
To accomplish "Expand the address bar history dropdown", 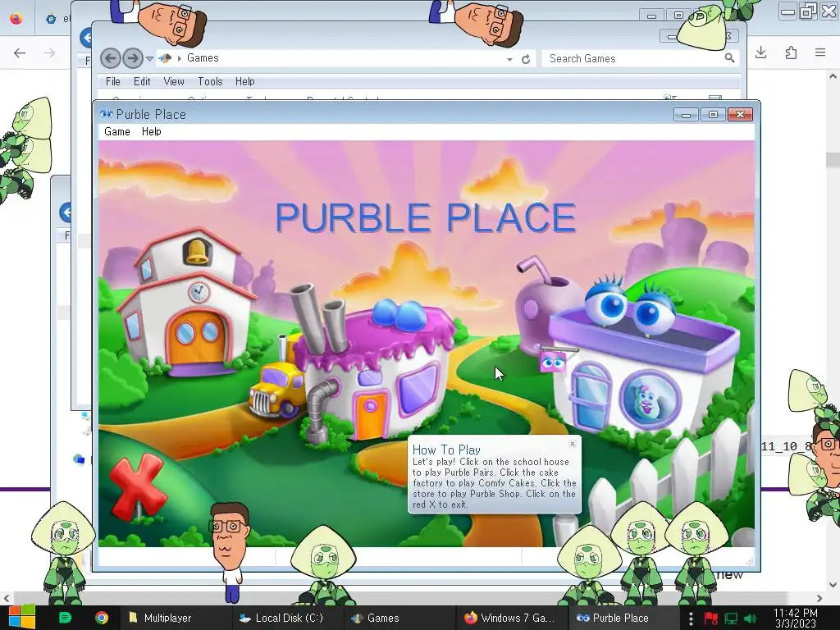I will (x=509, y=59).
